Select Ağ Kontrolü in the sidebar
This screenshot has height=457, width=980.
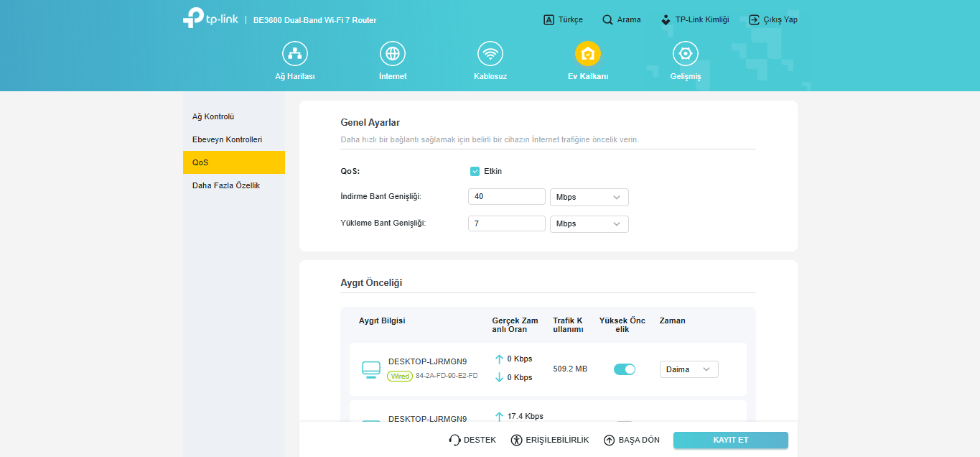pos(234,116)
